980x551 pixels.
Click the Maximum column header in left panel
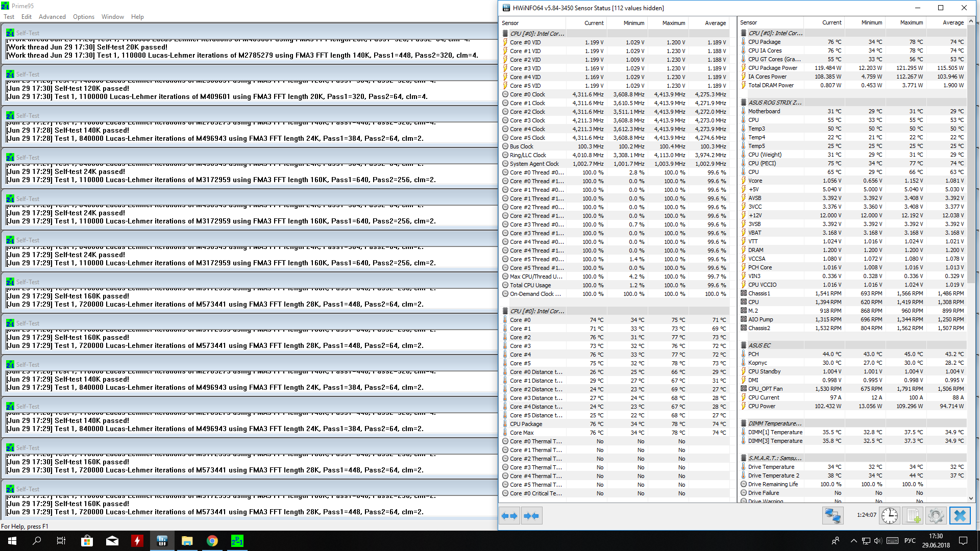[x=673, y=23]
